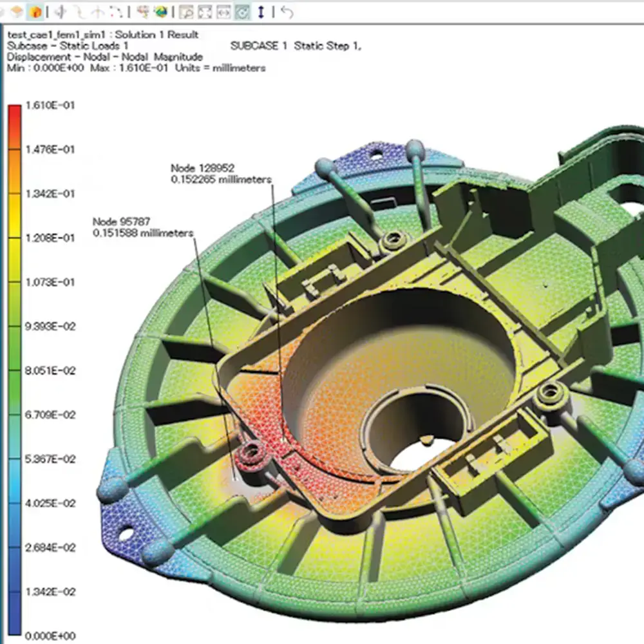Click the highlighted orange shaded-render icon
Screen dimensions: 644x644
[35, 12]
